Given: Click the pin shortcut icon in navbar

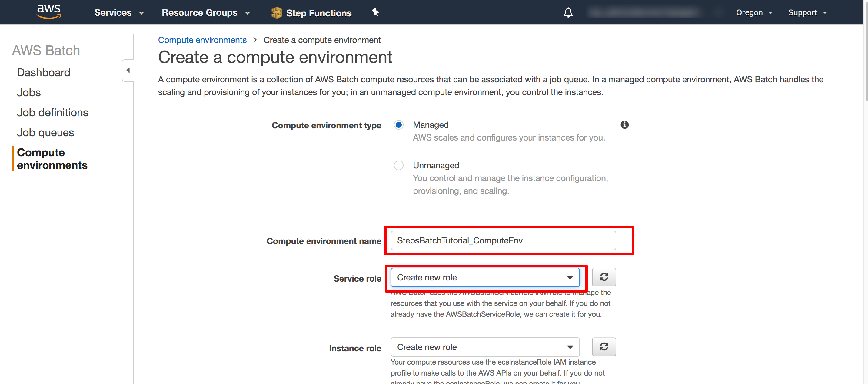Looking at the screenshot, I should tap(375, 12).
